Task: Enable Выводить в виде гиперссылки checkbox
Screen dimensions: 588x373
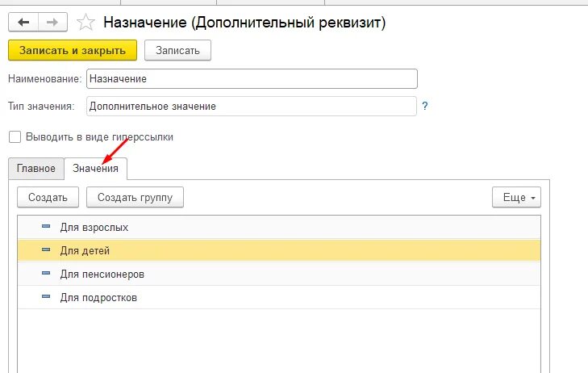Action: 15,137
